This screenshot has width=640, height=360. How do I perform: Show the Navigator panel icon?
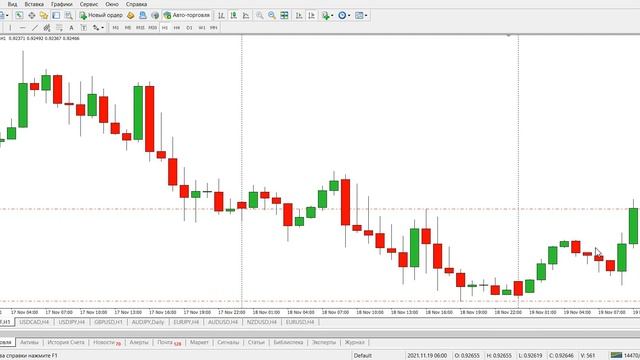coord(44,16)
